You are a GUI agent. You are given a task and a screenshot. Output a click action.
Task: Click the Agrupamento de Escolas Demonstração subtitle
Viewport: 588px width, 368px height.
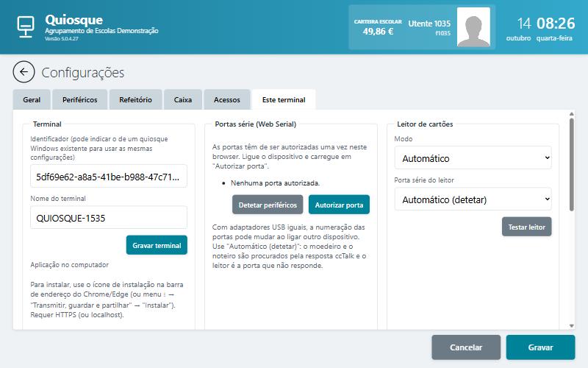click(101, 31)
